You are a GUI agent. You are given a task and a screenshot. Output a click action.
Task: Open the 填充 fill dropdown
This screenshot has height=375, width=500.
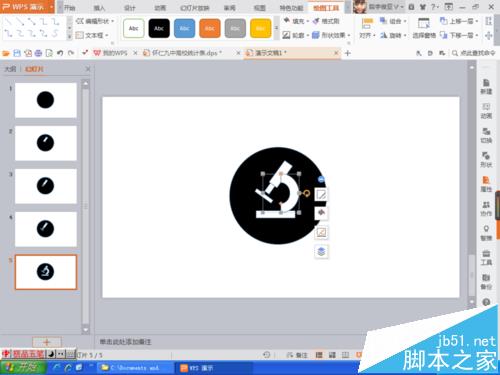(x=296, y=21)
